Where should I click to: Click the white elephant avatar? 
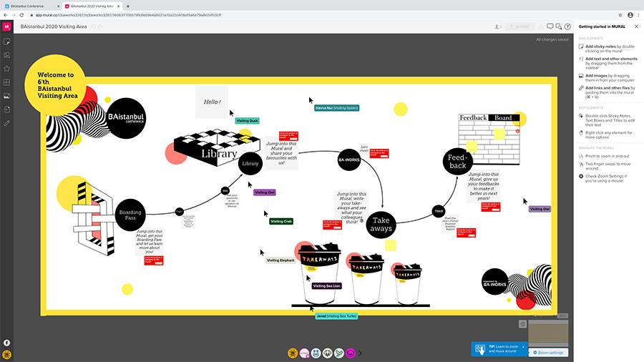coord(327,353)
